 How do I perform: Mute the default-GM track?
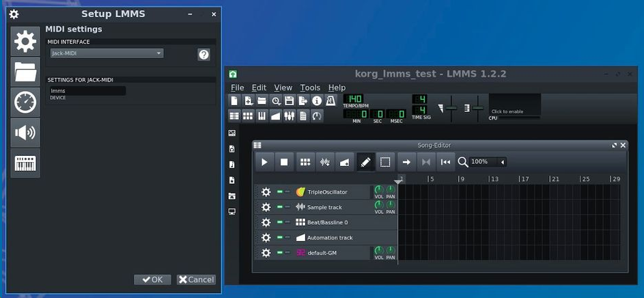tap(280, 253)
